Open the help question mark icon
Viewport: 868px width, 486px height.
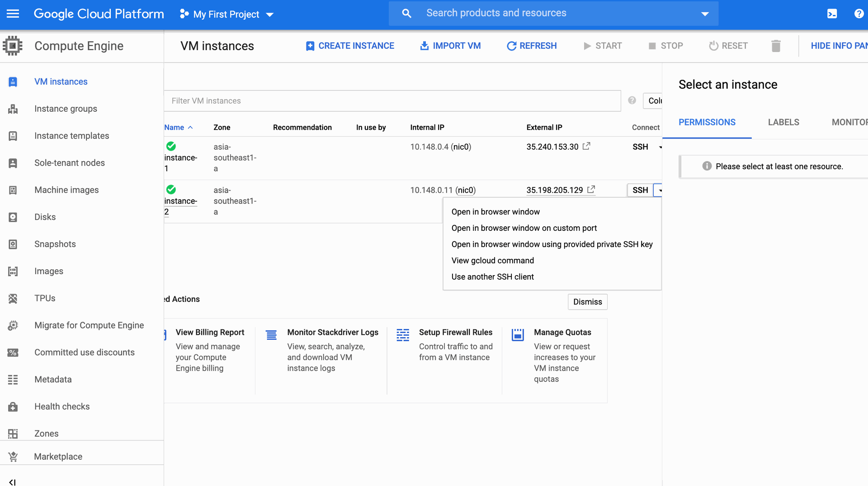pos(859,14)
